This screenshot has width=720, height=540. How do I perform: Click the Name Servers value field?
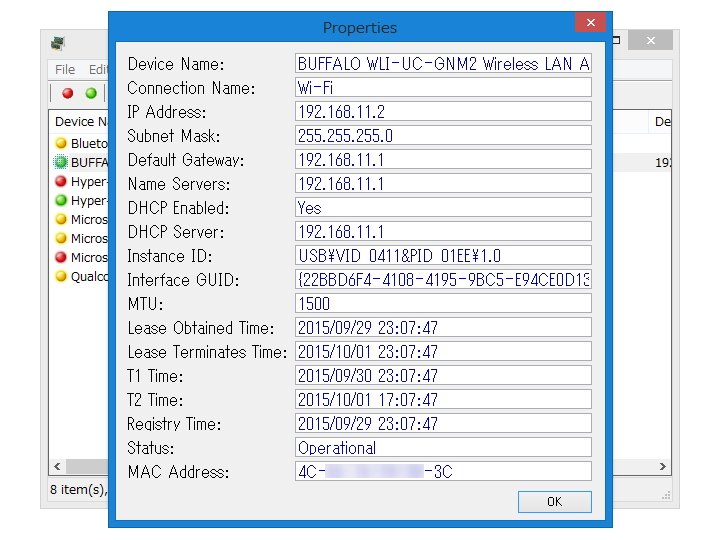click(x=443, y=183)
